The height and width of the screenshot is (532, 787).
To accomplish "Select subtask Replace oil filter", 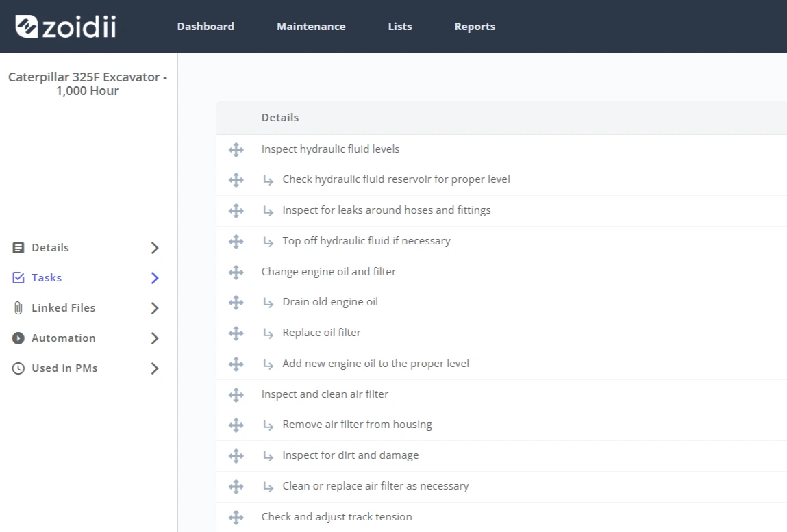I will pyautogui.click(x=321, y=332).
